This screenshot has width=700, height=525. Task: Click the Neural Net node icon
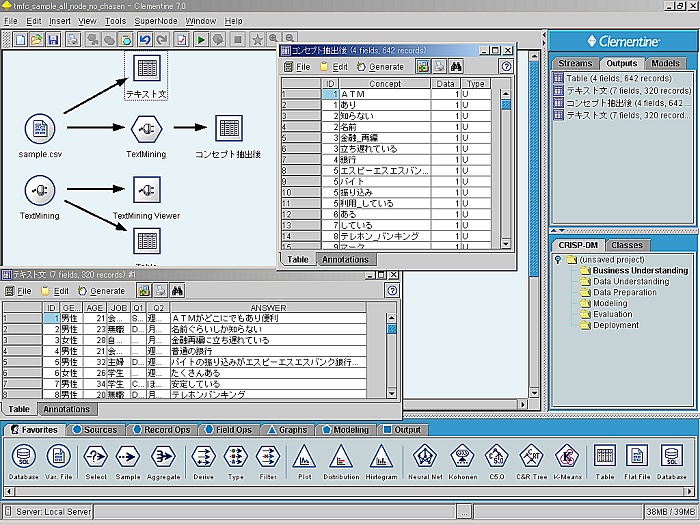coord(425,458)
